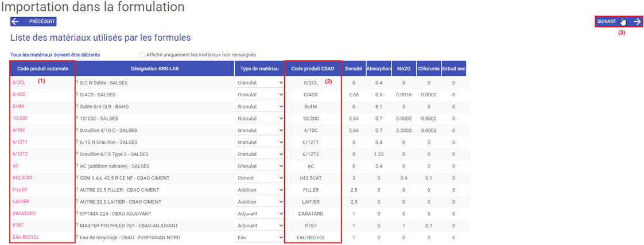644x245 pixels.
Task: Open Adjuvant type dropdown for OPTIMA 224
Action: [259, 213]
